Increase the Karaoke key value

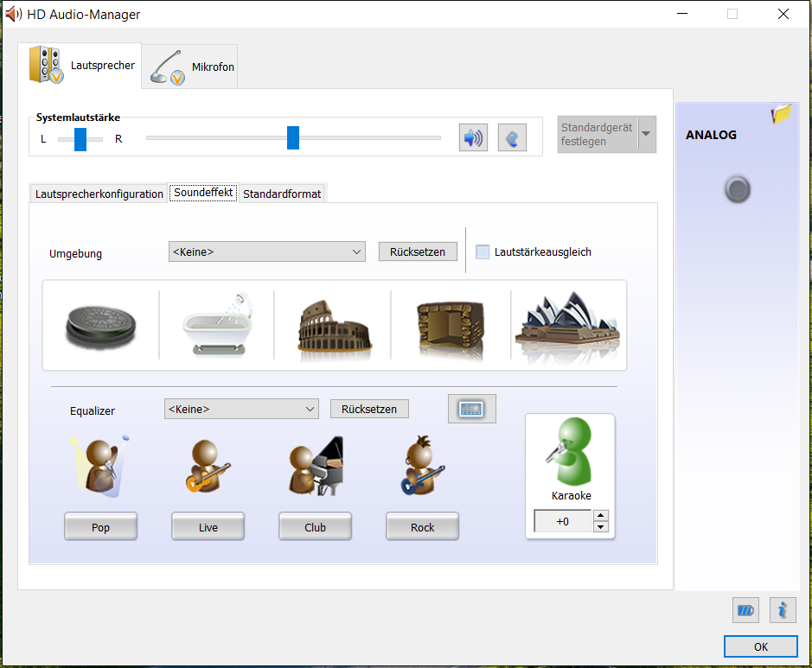pyautogui.click(x=600, y=515)
